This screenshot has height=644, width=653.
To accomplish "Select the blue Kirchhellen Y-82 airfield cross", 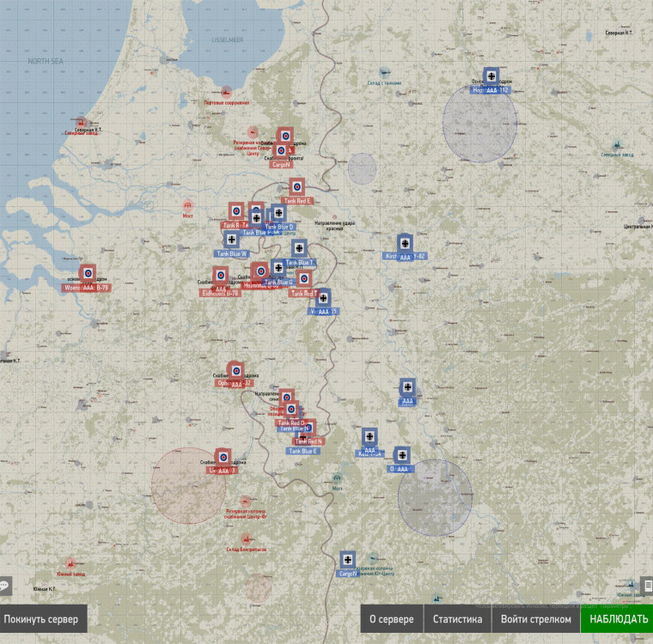I will [405, 244].
